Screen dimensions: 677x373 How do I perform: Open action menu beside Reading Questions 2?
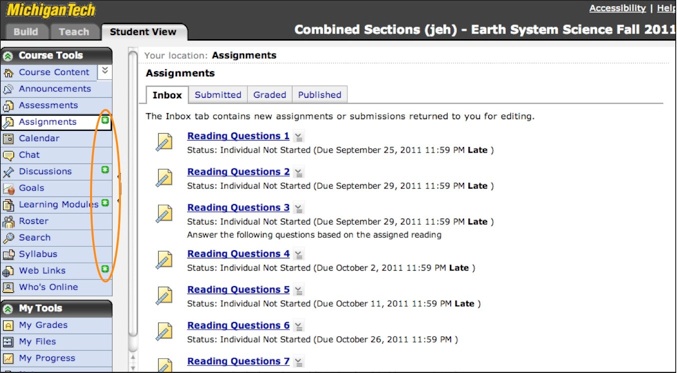299,173
